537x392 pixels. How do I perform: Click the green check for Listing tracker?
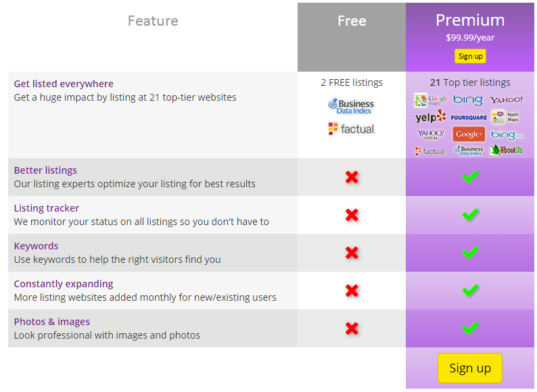470,215
